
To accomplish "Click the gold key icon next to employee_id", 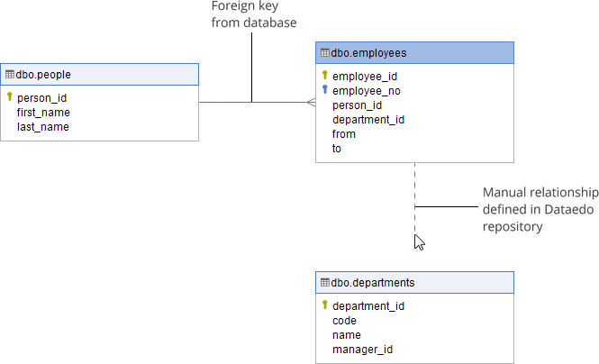I will (325, 76).
